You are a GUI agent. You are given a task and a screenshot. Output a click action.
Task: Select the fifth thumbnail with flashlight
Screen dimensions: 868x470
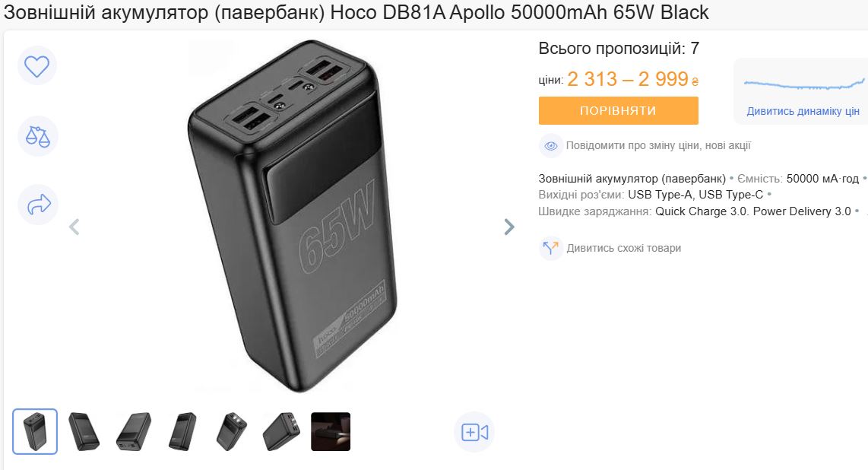pos(231,432)
